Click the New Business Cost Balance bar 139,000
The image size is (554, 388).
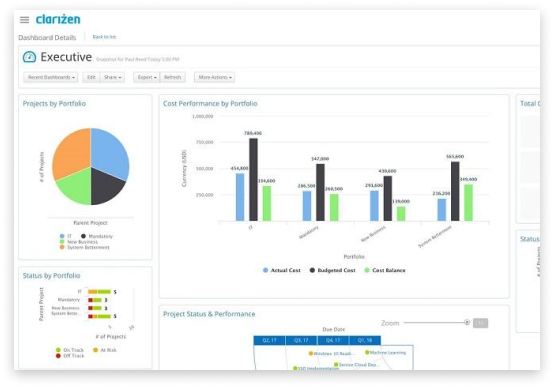point(401,214)
